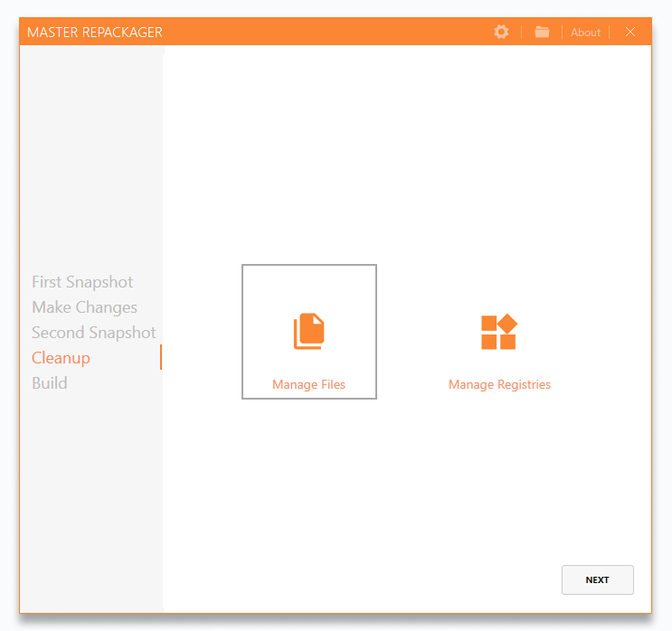Click blank sidebar area above First Snapshot
The height and width of the screenshot is (631, 672).
pos(90,163)
